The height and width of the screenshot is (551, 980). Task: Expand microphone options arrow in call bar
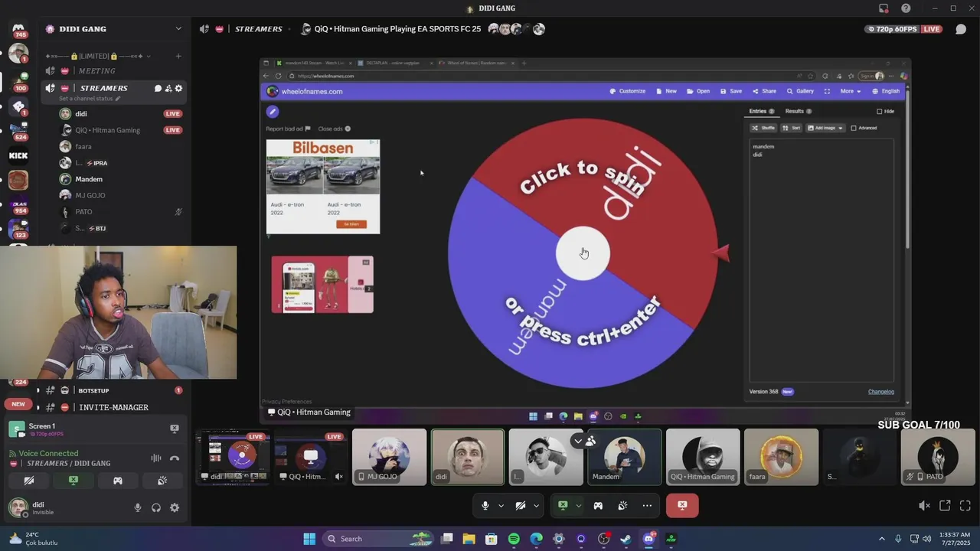(x=501, y=505)
